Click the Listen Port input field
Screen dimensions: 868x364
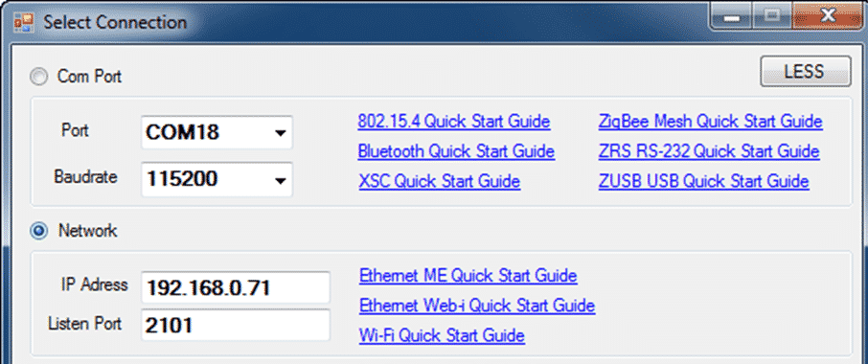point(236,326)
